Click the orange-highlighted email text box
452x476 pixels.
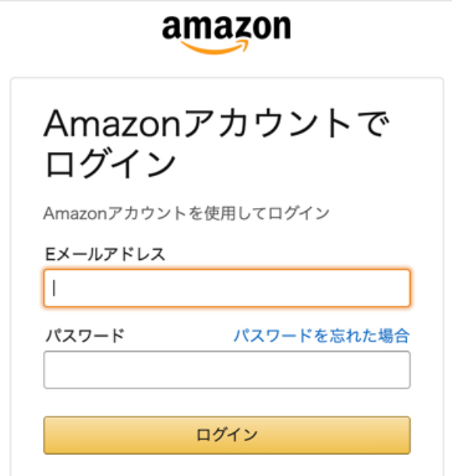(x=227, y=288)
